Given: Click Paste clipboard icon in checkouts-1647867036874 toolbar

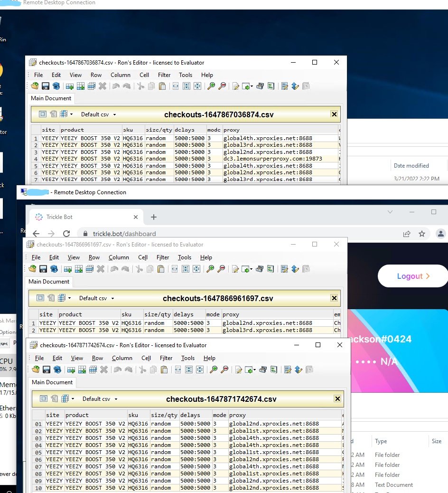Looking at the screenshot, I should pyautogui.click(x=162, y=86).
